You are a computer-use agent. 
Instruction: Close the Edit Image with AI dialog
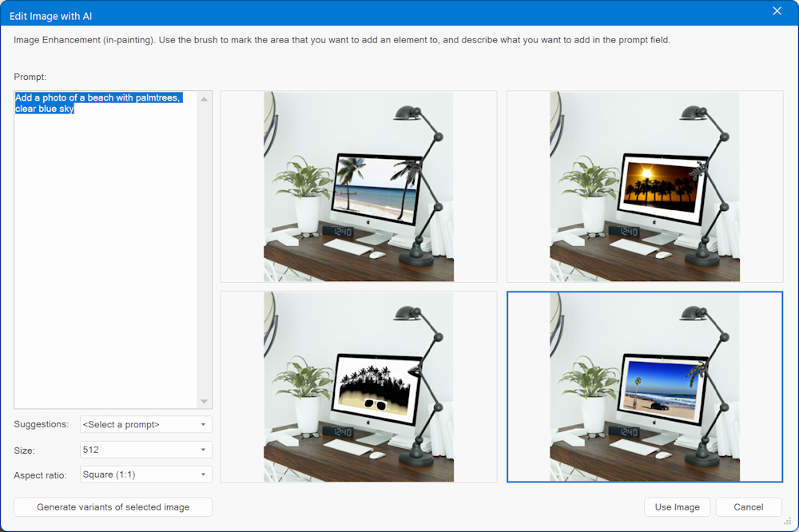coord(777,11)
